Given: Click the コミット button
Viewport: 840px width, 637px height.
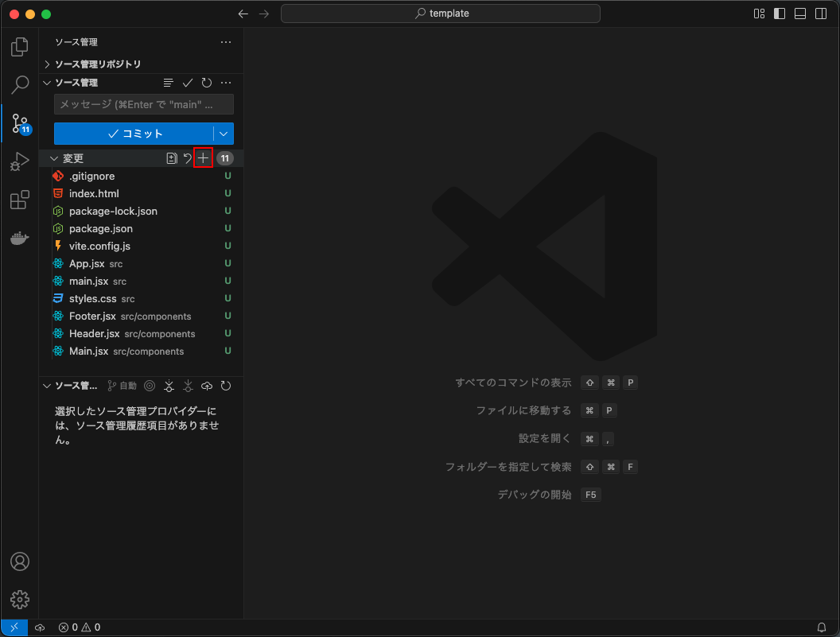Looking at the screenshot, I should [x=134, y=134].
